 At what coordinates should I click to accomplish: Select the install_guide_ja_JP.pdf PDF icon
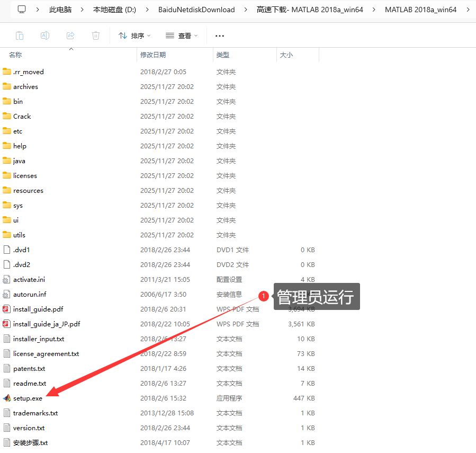click(7, 324)
